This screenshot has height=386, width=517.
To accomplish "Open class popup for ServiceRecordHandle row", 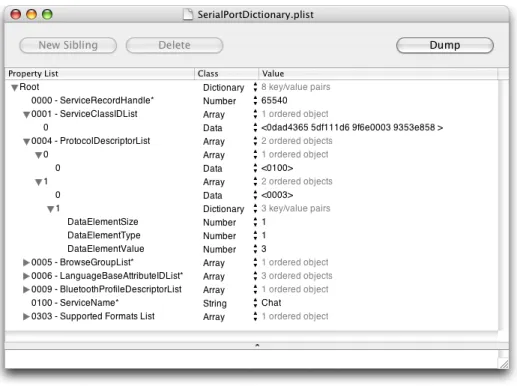I will (255, 100).
